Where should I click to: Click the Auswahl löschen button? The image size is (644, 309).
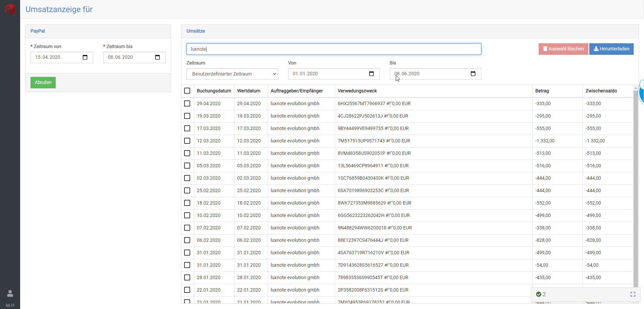click(563, 49)
